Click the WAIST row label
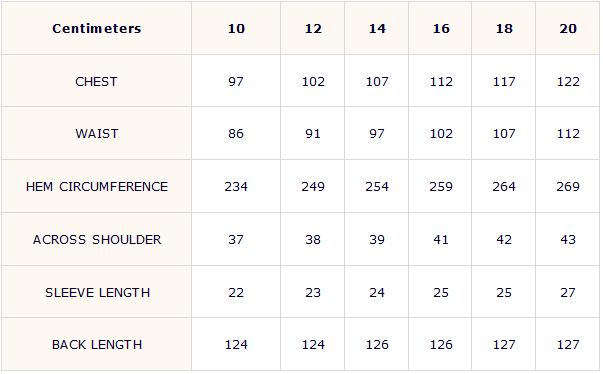The width and height of the screenshot is (603, 374). pyautogui.click(x=97, y=134)
